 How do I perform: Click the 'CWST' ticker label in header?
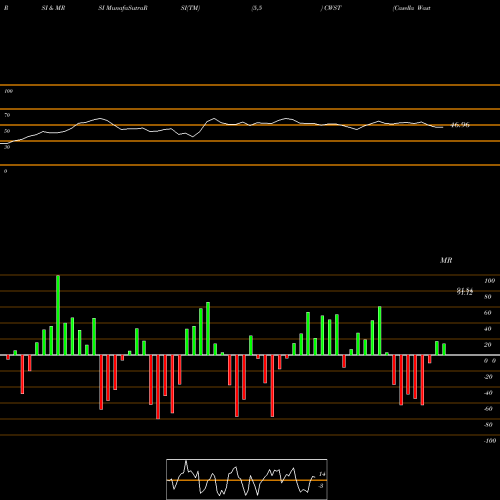coord(332,8)
